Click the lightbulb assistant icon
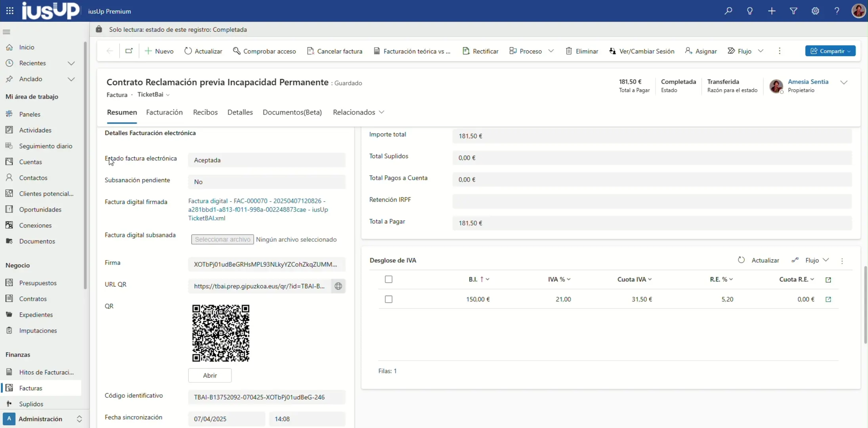This screenshot has width=868, height=428. click(750, 11)
